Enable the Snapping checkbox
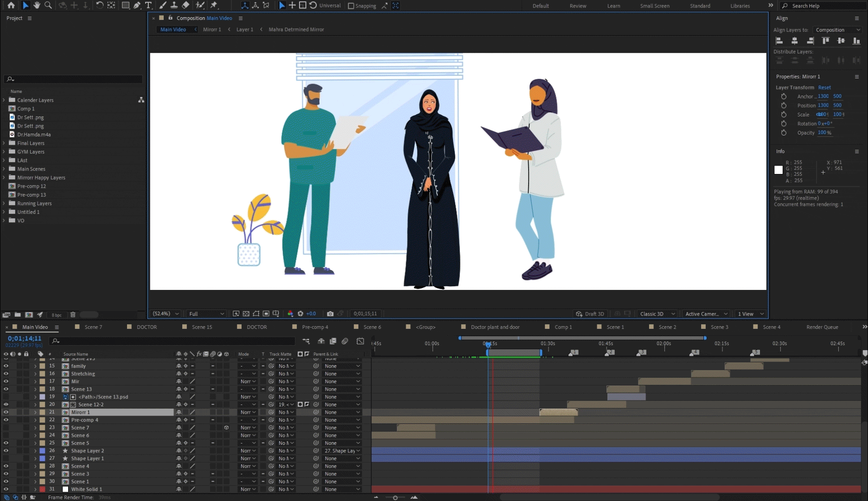The width and height of the screenshot is (868, 501). coord(351,6)
